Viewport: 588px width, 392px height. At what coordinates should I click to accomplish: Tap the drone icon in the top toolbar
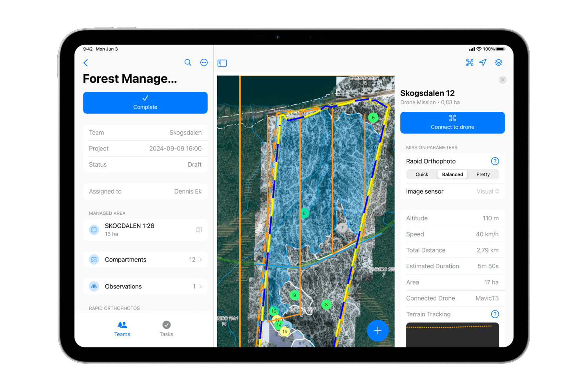(x=470, y=62)
